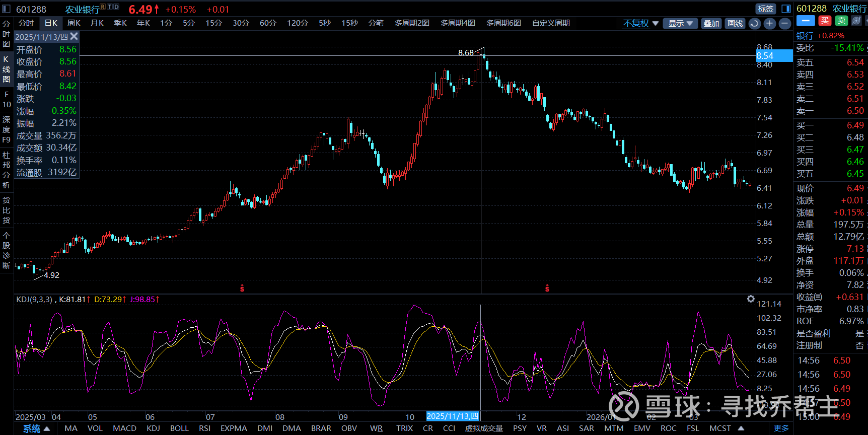The height and width of the screenshot is (435, 868).
Task: Click the green Sell (卖) icon
Action: (841, 21)
